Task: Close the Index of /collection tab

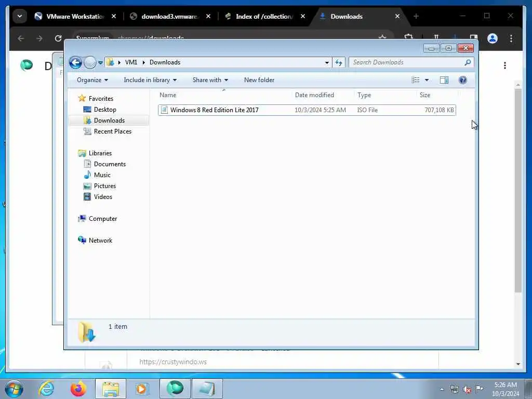Action: tap(303, 16)
